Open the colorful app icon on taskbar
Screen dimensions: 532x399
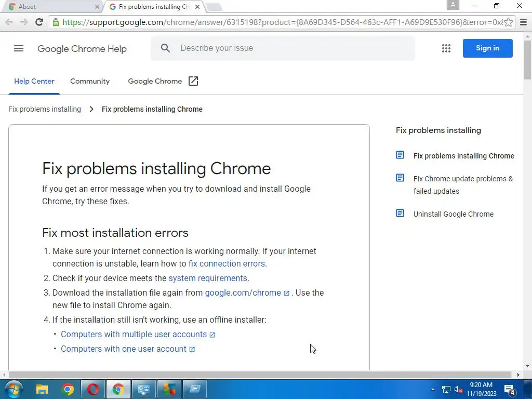point(169,389)
